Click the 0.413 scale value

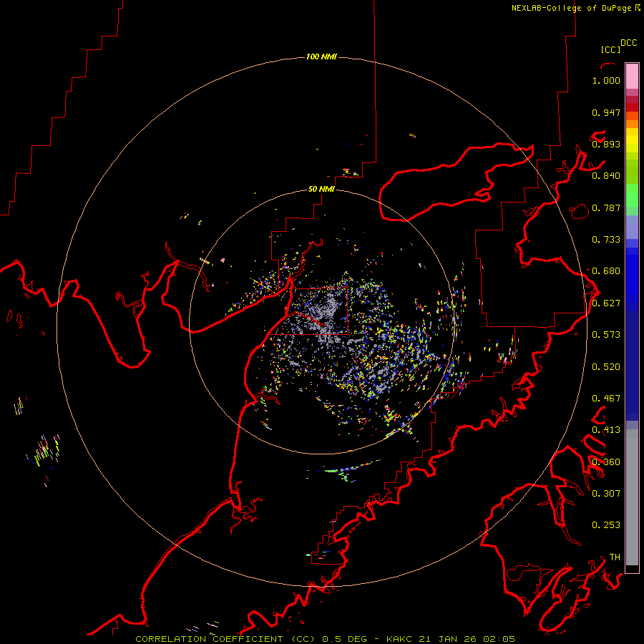pyautogui.click(x=606, y=430)
